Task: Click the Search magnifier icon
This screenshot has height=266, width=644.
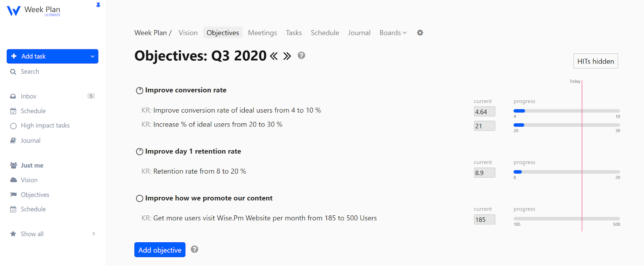Action: pyautogui.click(x=14, y=71)
